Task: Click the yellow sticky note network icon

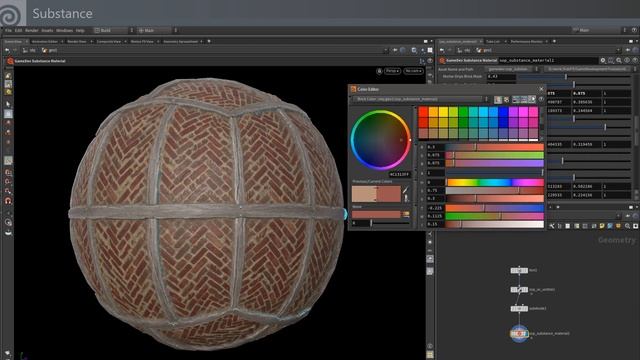Action: (x=602, y=226)
